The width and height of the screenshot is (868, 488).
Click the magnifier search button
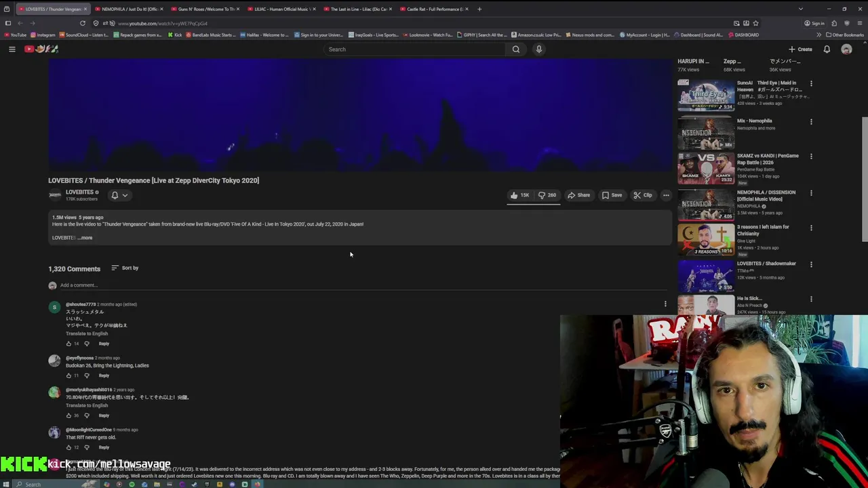pos(516,49)
